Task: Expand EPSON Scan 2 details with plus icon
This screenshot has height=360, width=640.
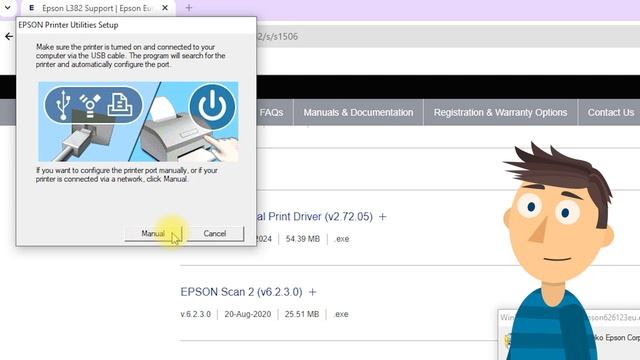Action: 312,292
